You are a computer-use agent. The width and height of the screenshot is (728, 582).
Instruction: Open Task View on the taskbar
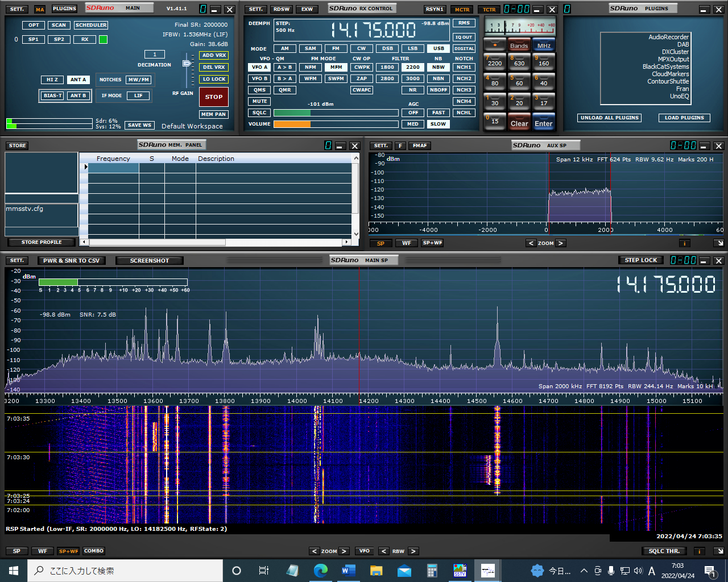[263, 571]
